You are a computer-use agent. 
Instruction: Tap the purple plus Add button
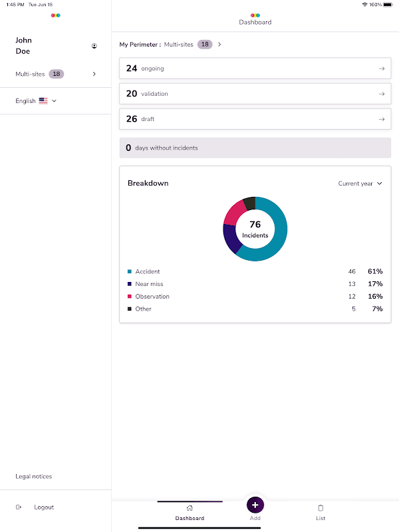click(255, 505)
